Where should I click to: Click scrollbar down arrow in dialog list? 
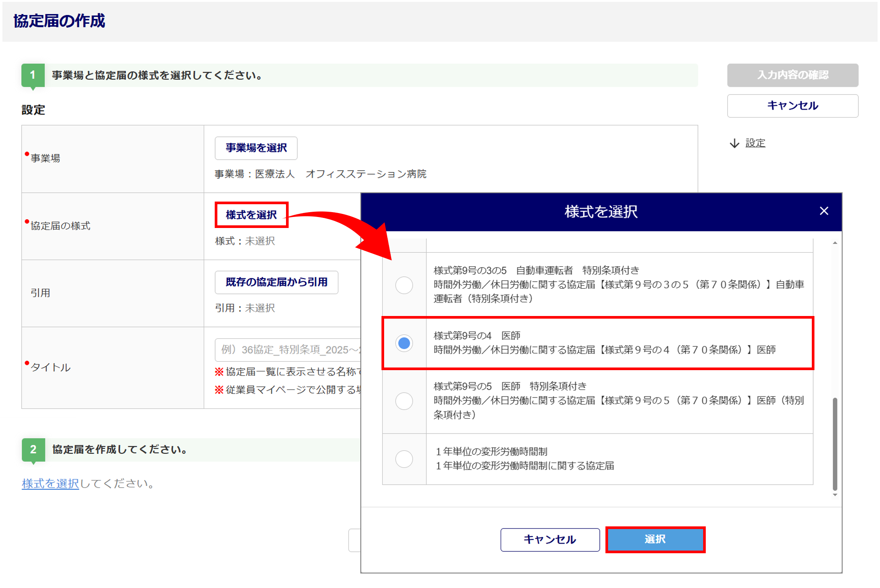[x=835, y=495]
